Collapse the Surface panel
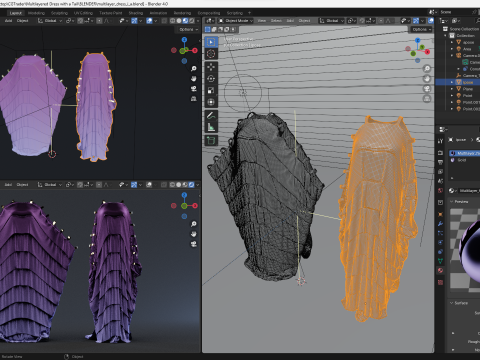Screen dimensions: 480x360 pyautogui.click(x=452, y=303)
